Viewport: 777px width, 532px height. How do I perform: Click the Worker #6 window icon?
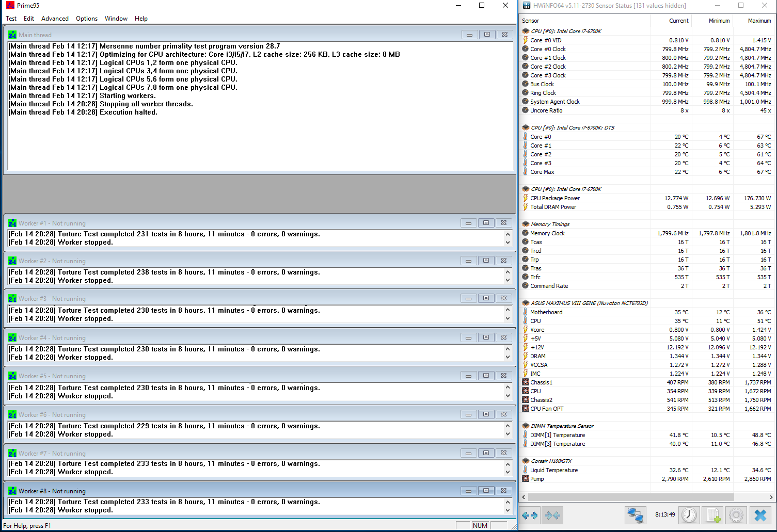point(12,415)
